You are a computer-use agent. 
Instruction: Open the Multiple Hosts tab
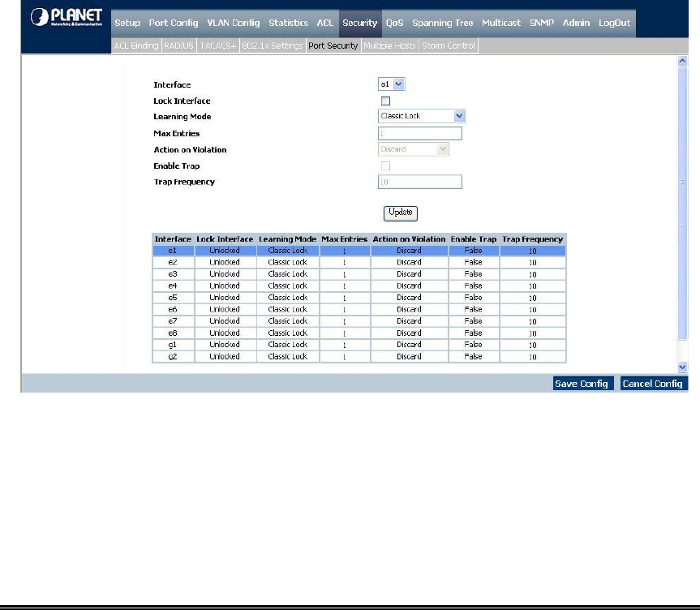pyautogui.click(x=389, y=46)
